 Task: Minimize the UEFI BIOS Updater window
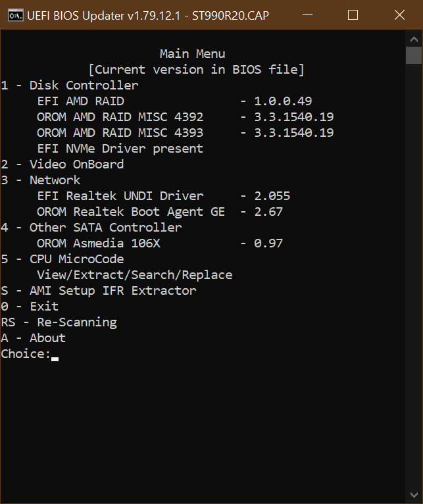(x=316, y=14)
